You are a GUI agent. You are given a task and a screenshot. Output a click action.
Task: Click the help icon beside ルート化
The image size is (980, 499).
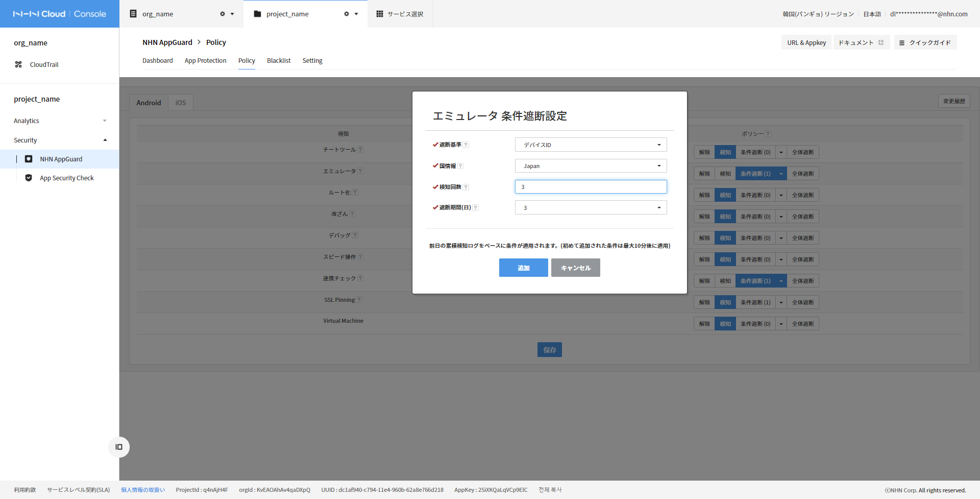(x=355, y=193)
